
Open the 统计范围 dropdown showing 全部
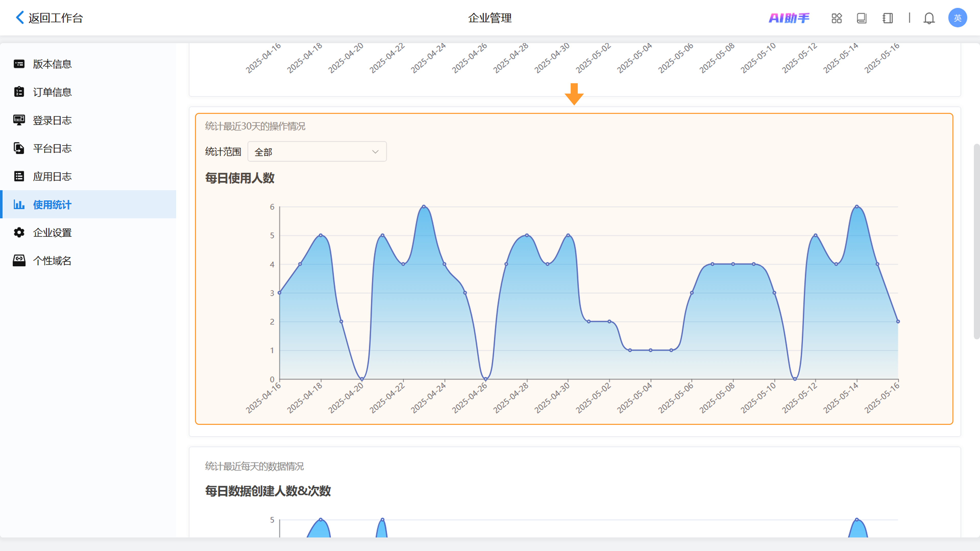(x=317, y=152)
